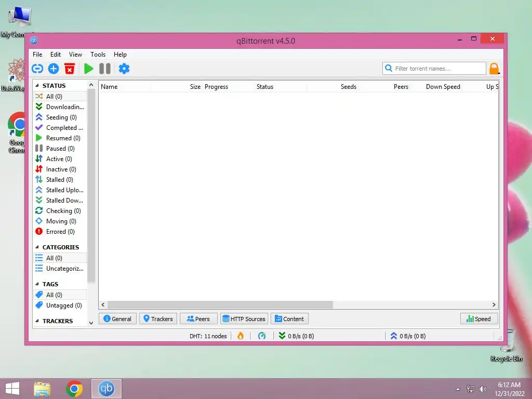Select the Resumed (0) filter
Screen dimensions: 532x399
60,138
